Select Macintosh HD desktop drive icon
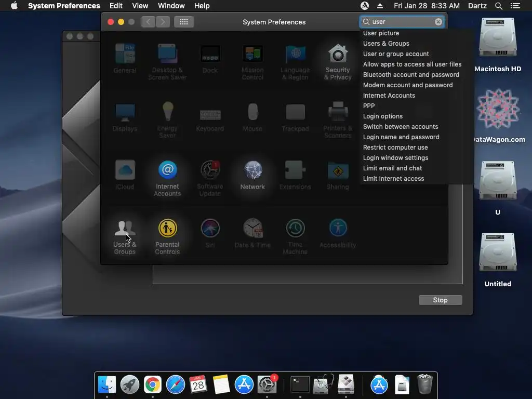Viewport: 532px width, 399px height. coord(497,45)
